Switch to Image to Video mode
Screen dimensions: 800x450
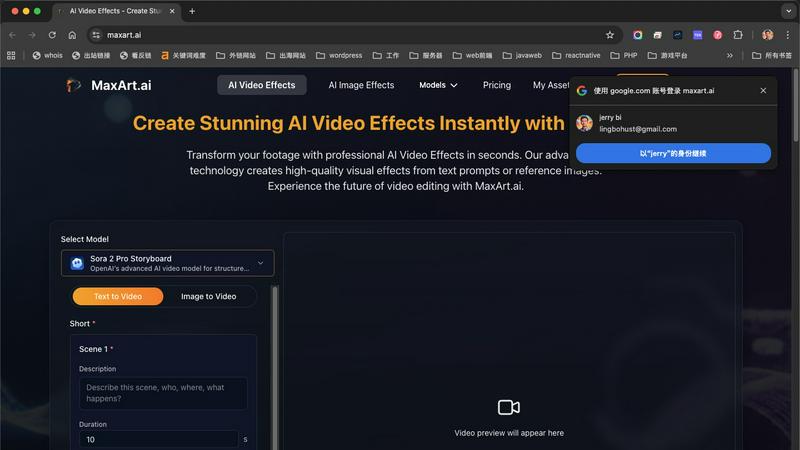209,296
